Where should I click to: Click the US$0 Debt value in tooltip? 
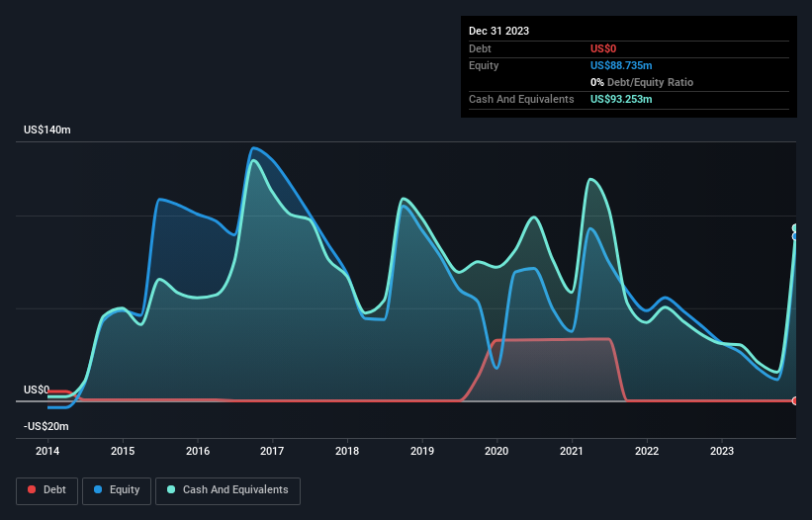pyautogui.click(x=603, y=48)
